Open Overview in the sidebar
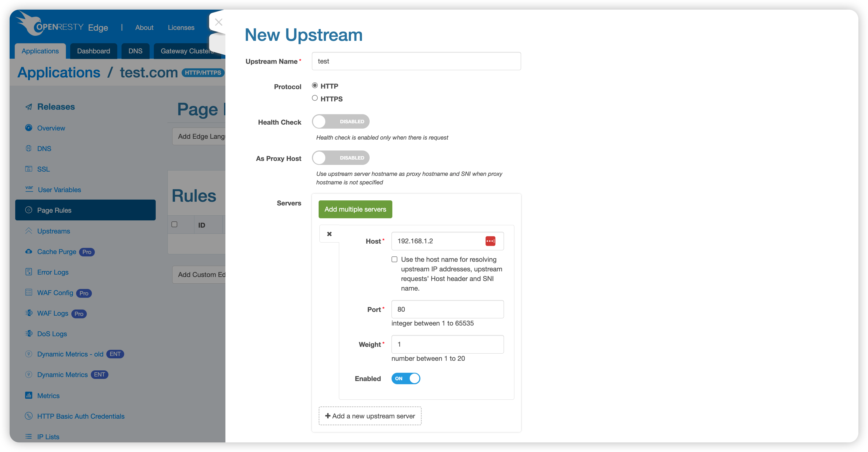Screen dimensions: 868x452 [51, 128]
